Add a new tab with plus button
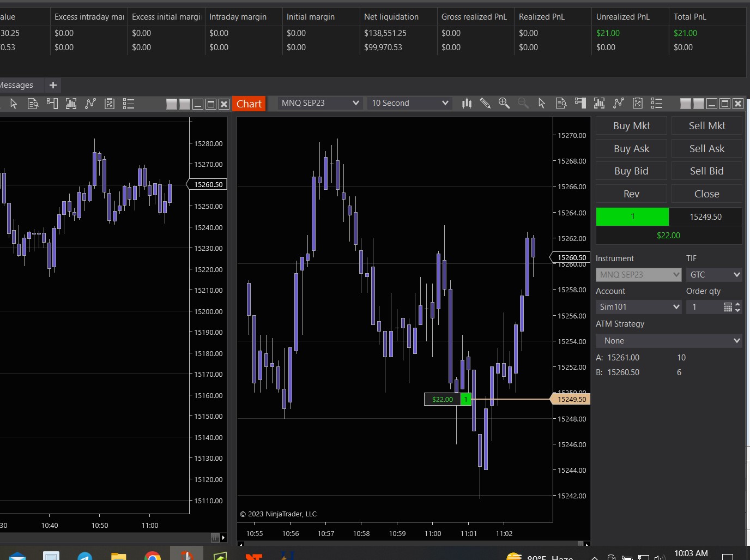The width and height of the screenshot is (750, 560). pos(53,85)
